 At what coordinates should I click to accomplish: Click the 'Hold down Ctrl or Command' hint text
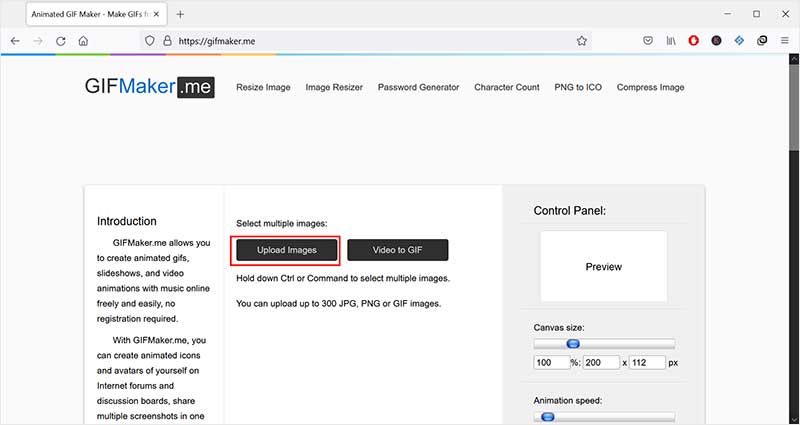pos(343,279)
